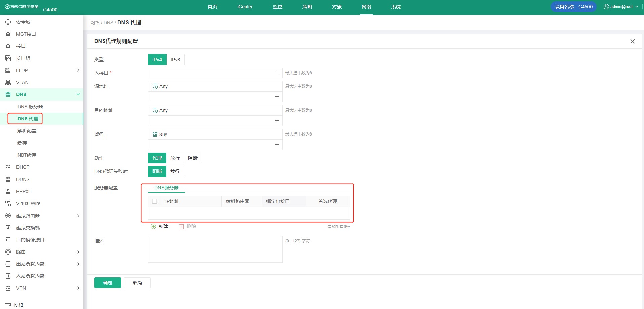Click the DNS sidebar icon

8,94
